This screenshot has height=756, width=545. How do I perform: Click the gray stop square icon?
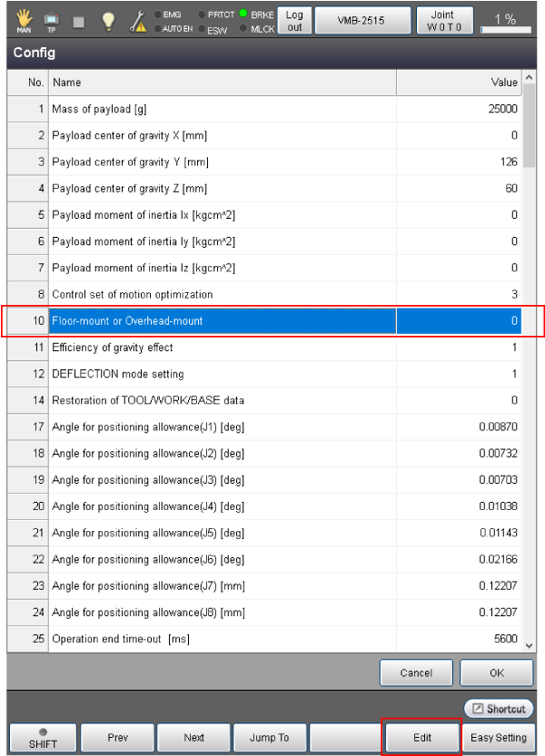[x=78, y=21]
